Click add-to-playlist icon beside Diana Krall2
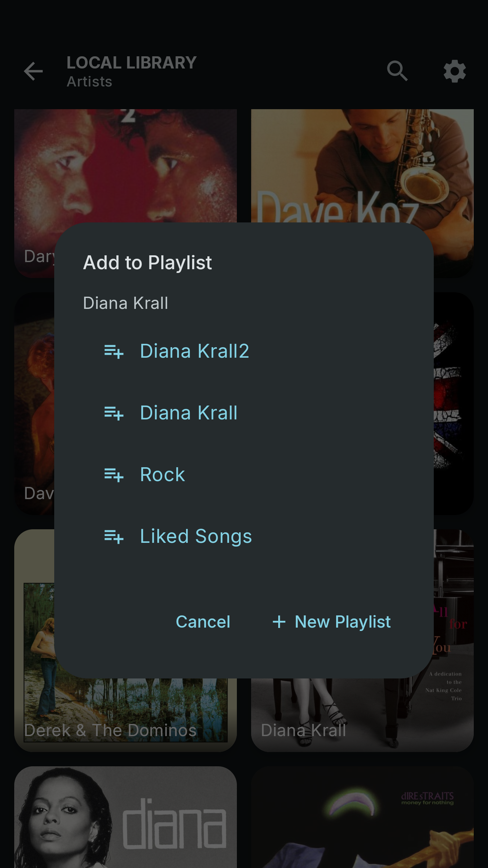The width and height of the screenshot is (488, 868). 114,352
